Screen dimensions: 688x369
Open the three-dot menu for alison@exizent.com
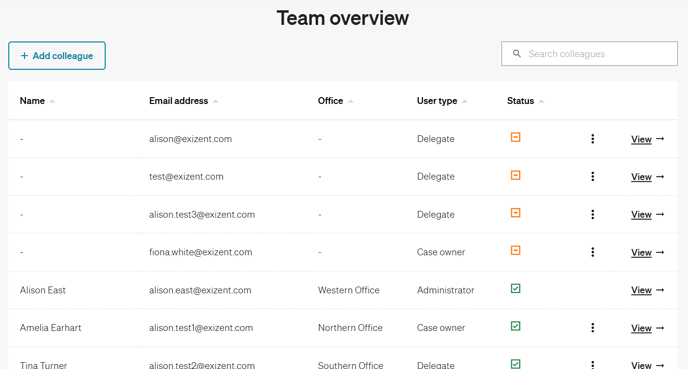[x=592, y=139]
